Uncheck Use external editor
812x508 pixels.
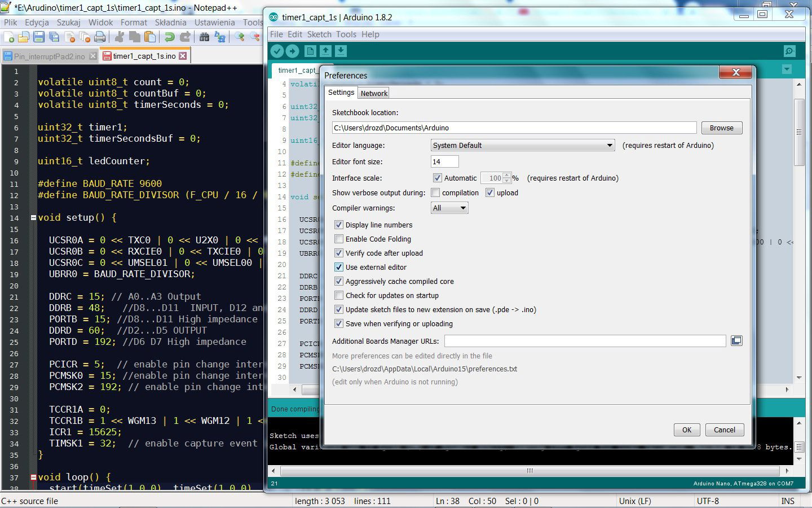pos(339,267)
